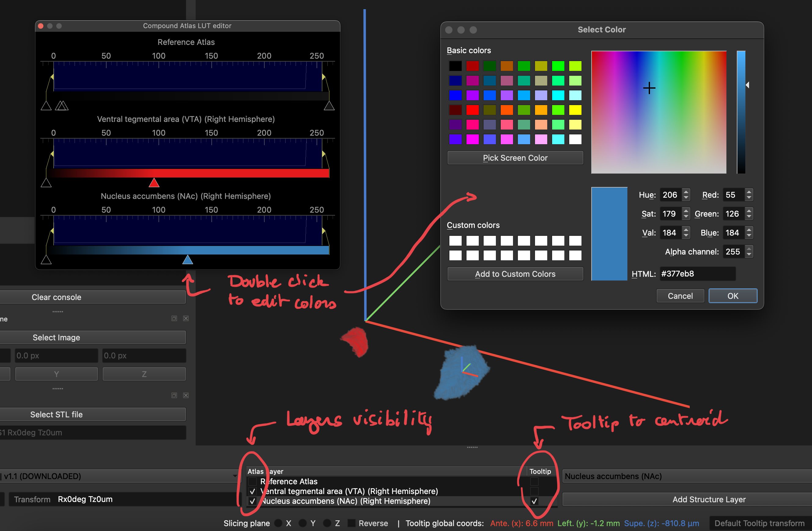Click Add Structure Layer button
Image resolution: width=812 pixels, height=531 pixels.
[x=709, y=499]
